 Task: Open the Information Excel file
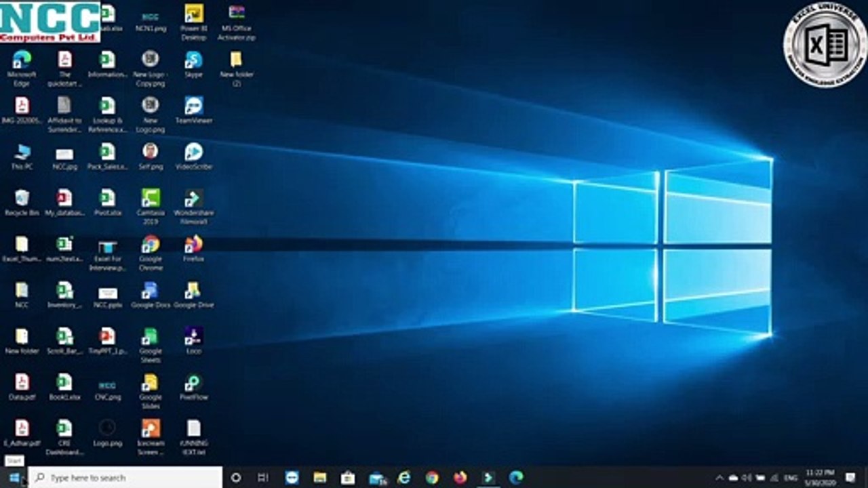[107, 64]
